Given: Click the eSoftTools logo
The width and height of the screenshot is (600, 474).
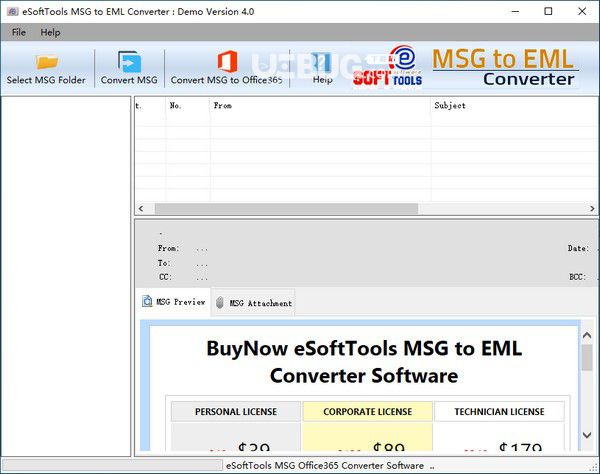Looking at the screenshot, I should 387,66.
